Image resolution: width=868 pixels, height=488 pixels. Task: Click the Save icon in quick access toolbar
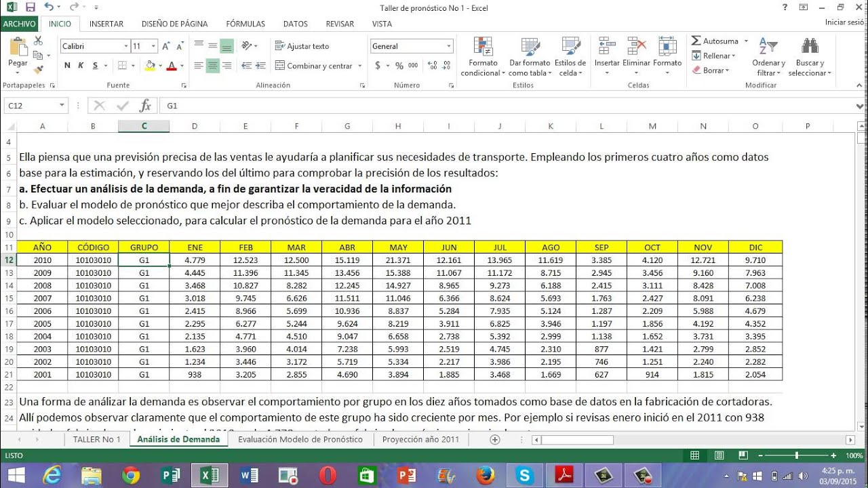pyautogui.click(x=30, y=7)
